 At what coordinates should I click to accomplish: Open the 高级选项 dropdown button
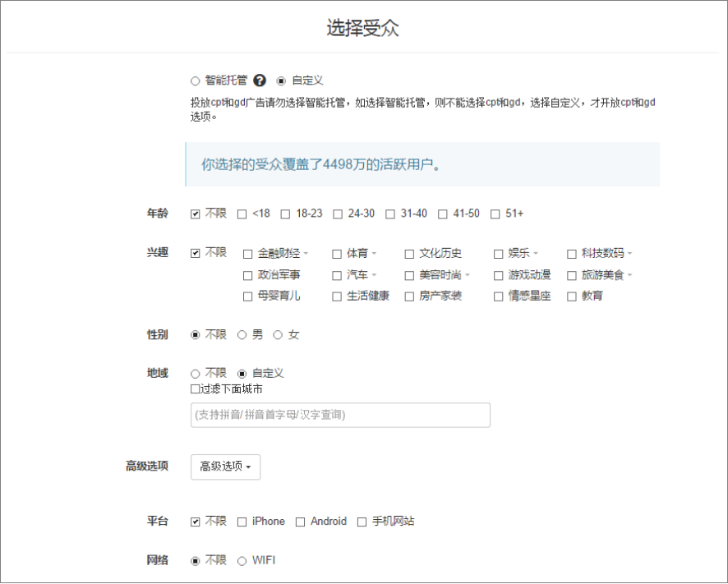[225, 467]
